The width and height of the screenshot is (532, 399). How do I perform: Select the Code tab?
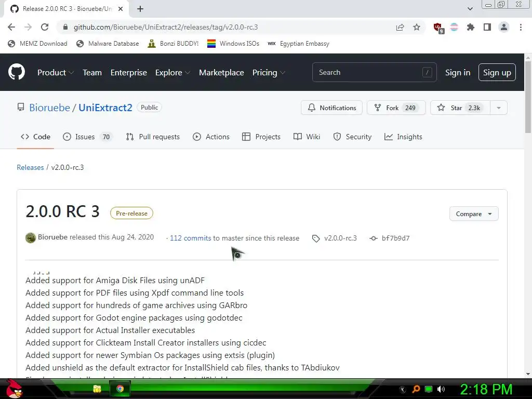tap(35, 137)
